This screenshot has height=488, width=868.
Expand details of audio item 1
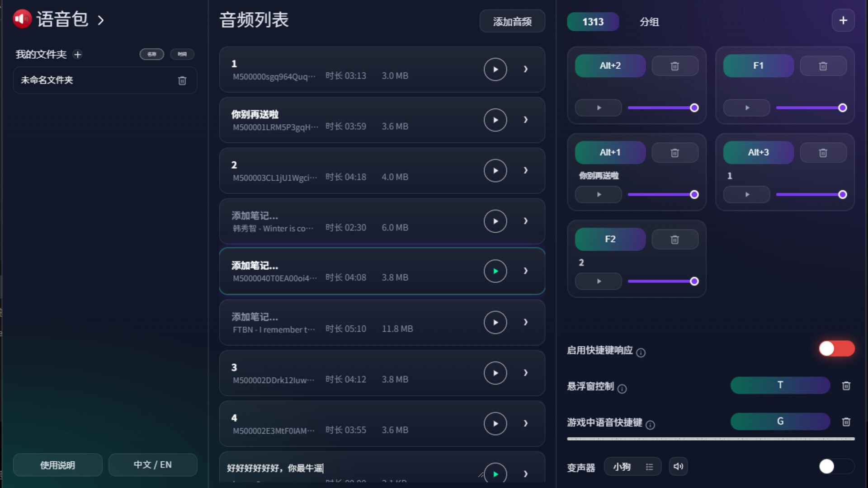tap(525, 69)
